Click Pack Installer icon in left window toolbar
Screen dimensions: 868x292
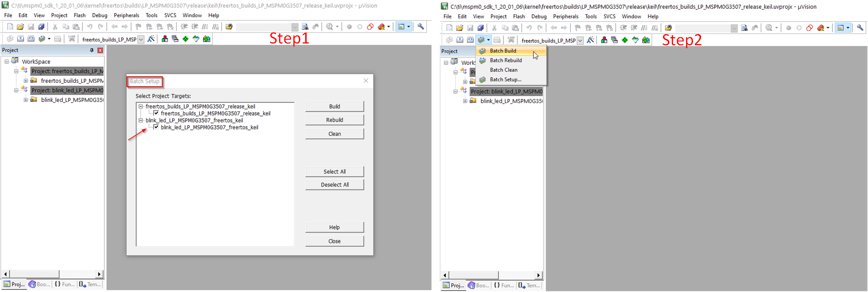click(207, 39)
